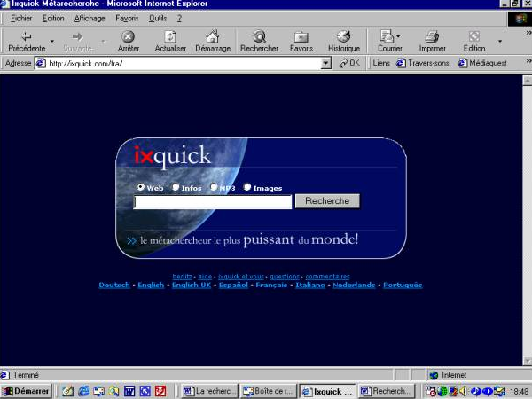Image resolution: width=532 pixels, height=399 pixels.
Task: Select the Images radio button
Action: (247, 187)
